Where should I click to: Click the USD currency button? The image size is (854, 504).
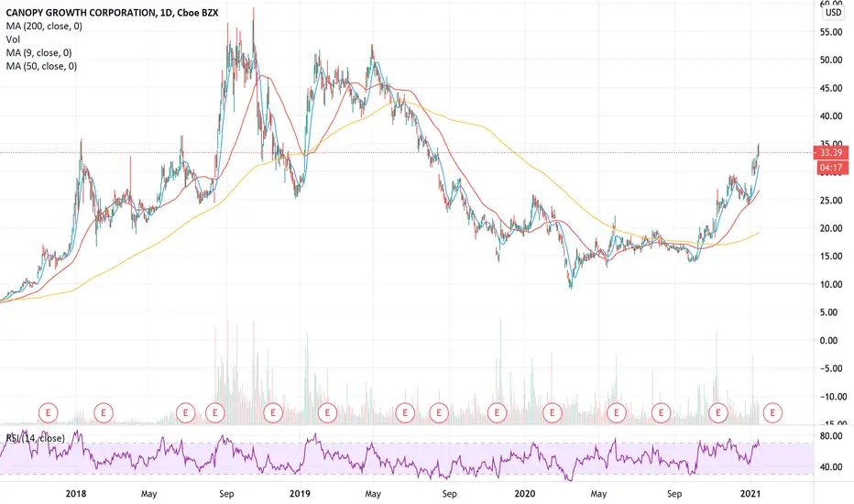coord(833,12)
